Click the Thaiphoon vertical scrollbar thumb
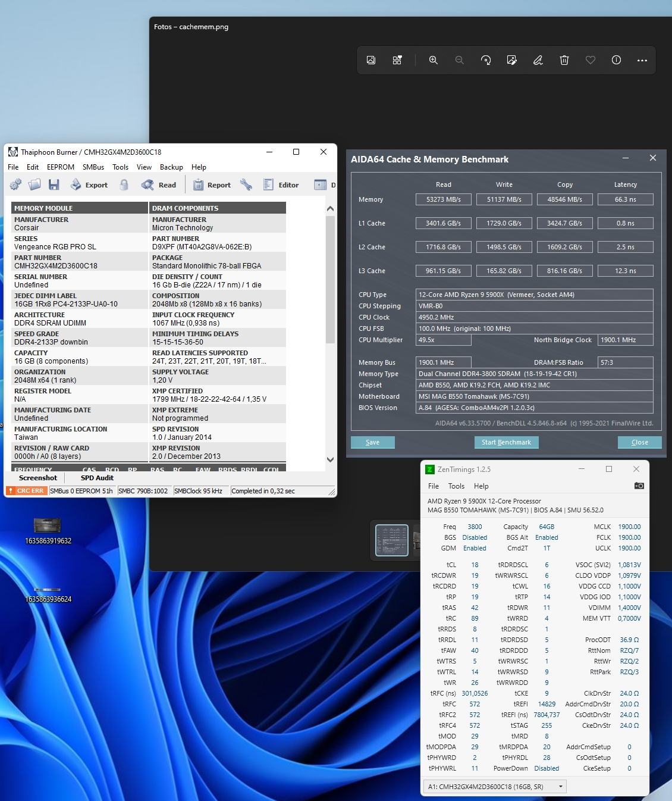Image resolution: width=672 pixels, height=801 pixels. click(x=330, y=280)
